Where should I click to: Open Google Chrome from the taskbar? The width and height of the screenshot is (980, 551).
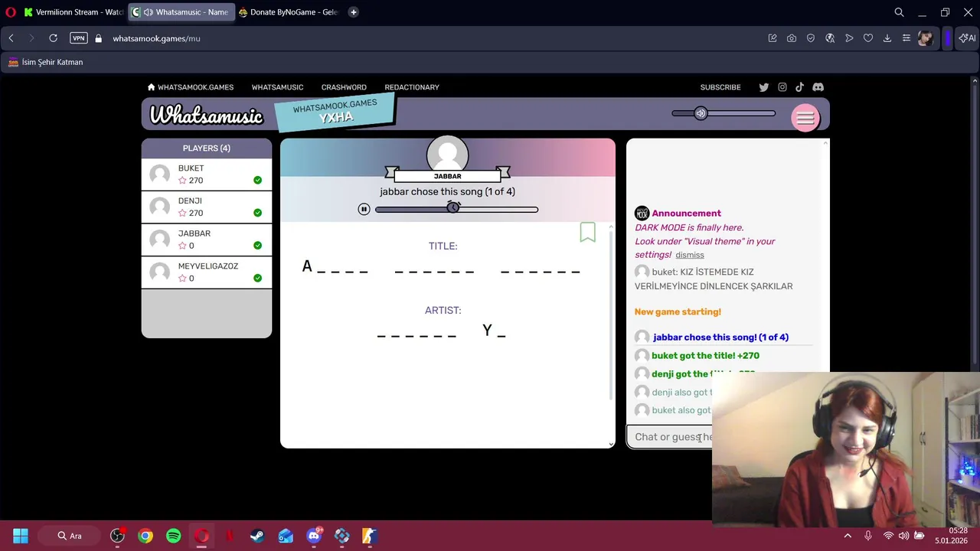tap(145, 536)
